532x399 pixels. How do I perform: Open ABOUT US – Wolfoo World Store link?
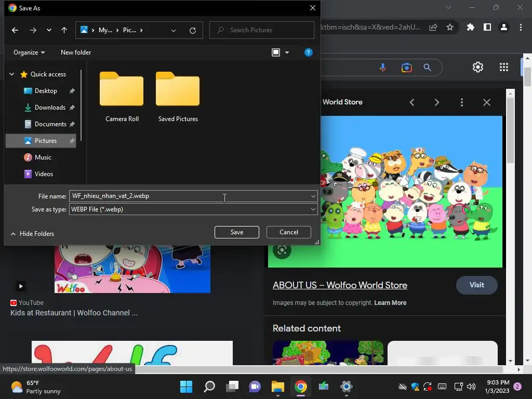pyautogui.click(x=340, y=285)
